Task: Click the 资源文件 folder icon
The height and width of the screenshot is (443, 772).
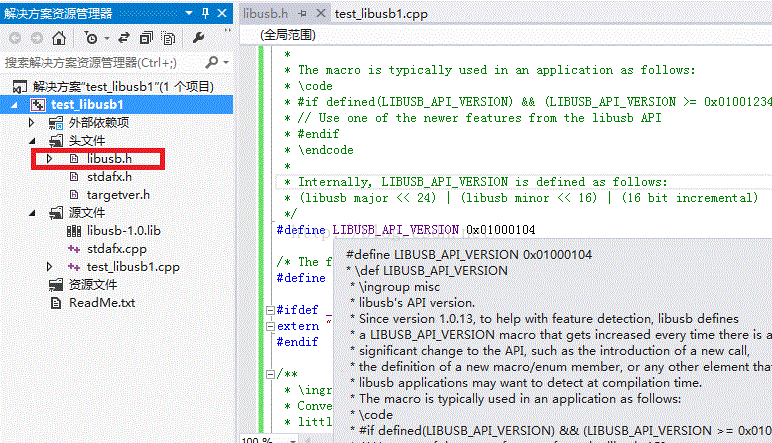Action: coord(56,285)
